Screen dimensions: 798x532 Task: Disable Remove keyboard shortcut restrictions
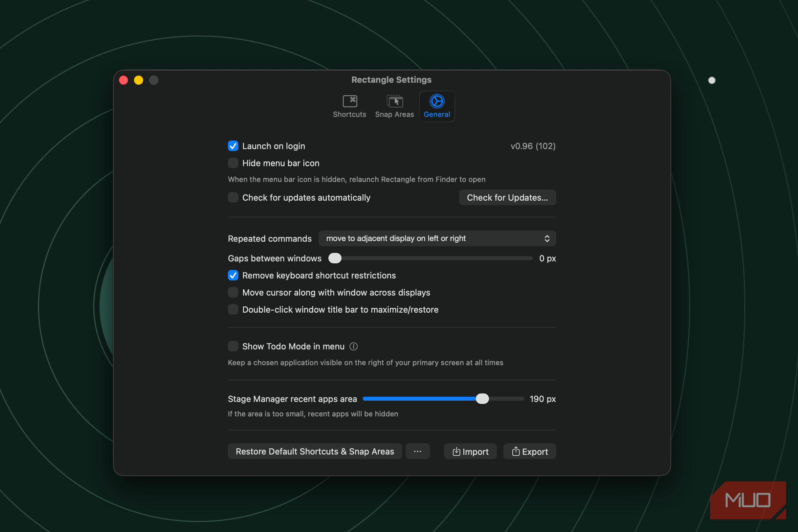point(233,275)
